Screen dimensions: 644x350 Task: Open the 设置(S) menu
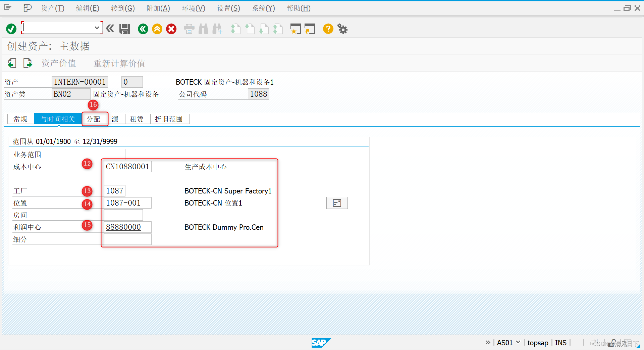coord(229,8)
